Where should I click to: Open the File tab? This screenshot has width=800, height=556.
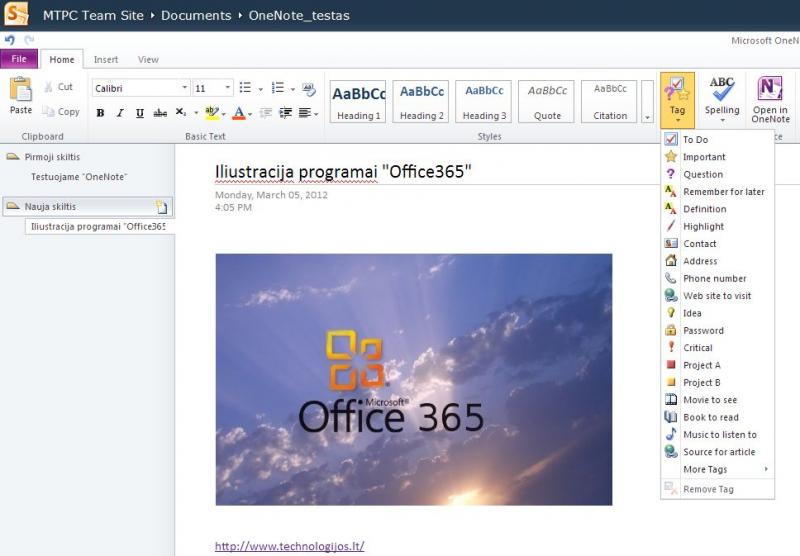coord(19,59)
